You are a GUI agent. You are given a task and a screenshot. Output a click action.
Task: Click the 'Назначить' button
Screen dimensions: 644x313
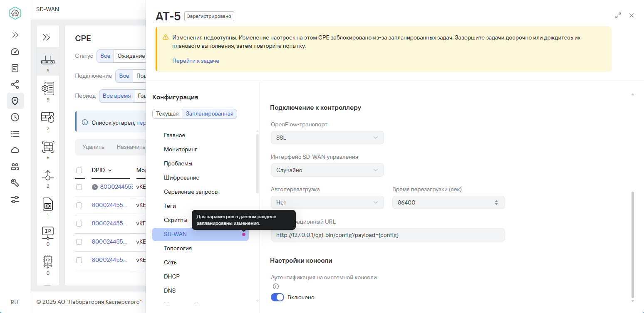point(131,147)
